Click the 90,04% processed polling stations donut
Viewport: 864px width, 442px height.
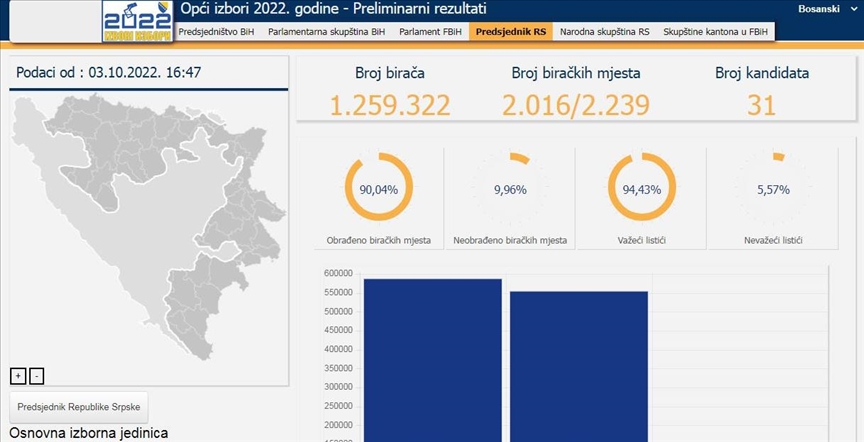coord(378,188)
